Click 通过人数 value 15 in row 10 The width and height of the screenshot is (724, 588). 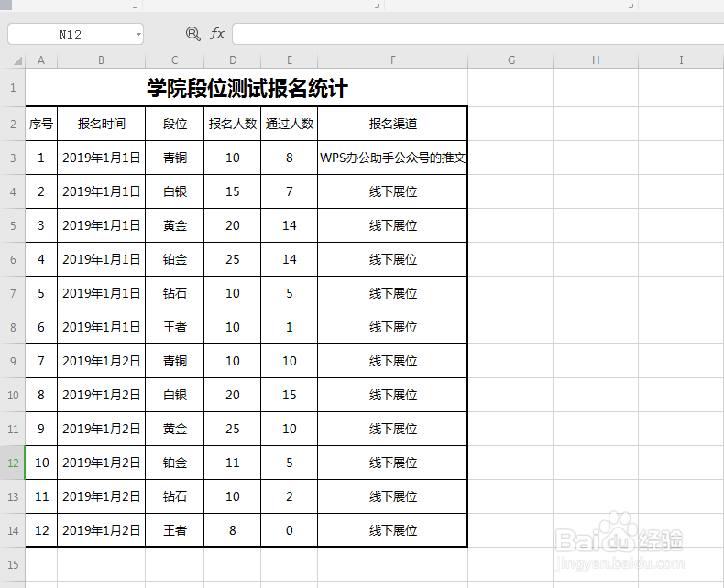(x=289, y=395)
